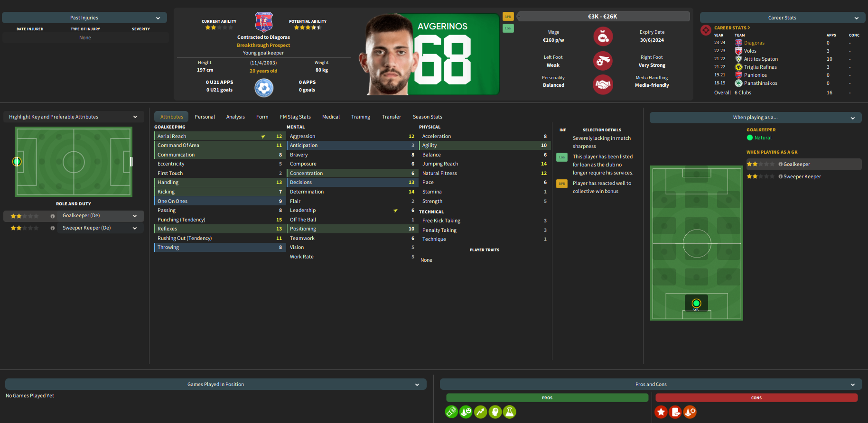
Task: Click the handshake personality icon
Action: click(603, 85)
